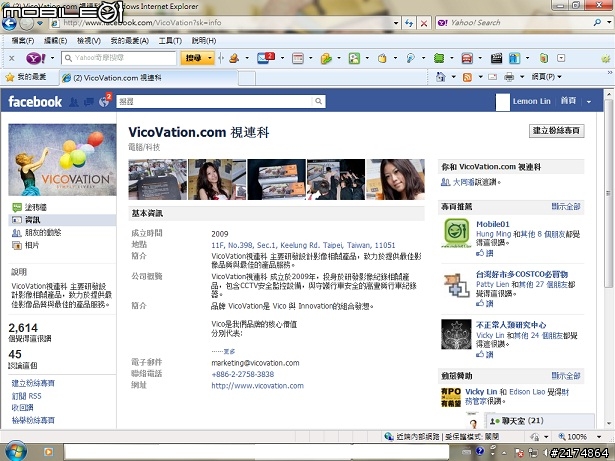Open the 聊天室 (21) chat bar
The height and width of the screenshot is (461, 615).
539,421
